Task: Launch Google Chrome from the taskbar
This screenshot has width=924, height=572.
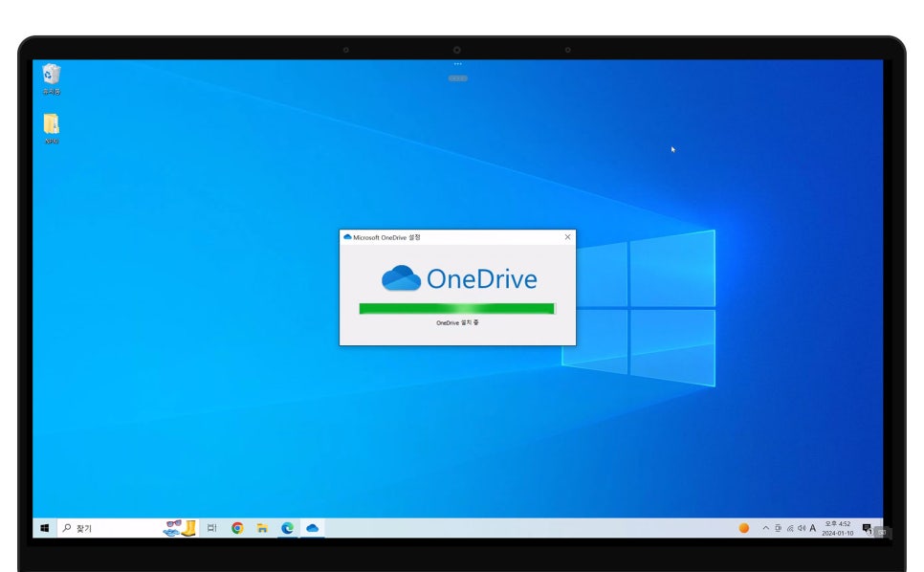Action: (237, 528)
